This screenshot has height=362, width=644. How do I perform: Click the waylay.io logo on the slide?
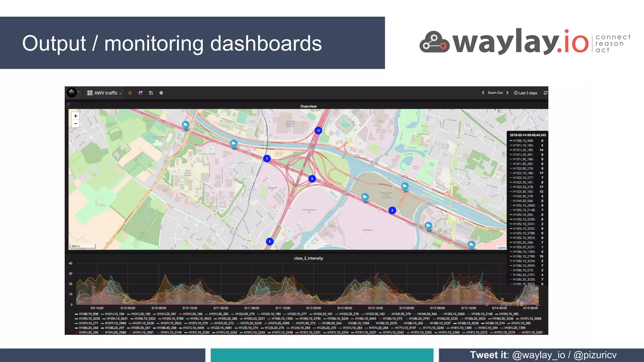point(525,42)
